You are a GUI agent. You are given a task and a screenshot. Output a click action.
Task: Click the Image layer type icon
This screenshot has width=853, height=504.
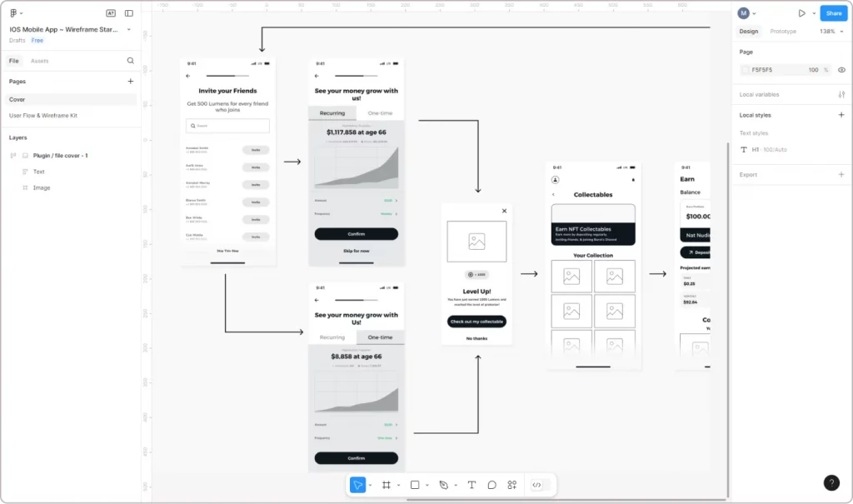[25, 187]
